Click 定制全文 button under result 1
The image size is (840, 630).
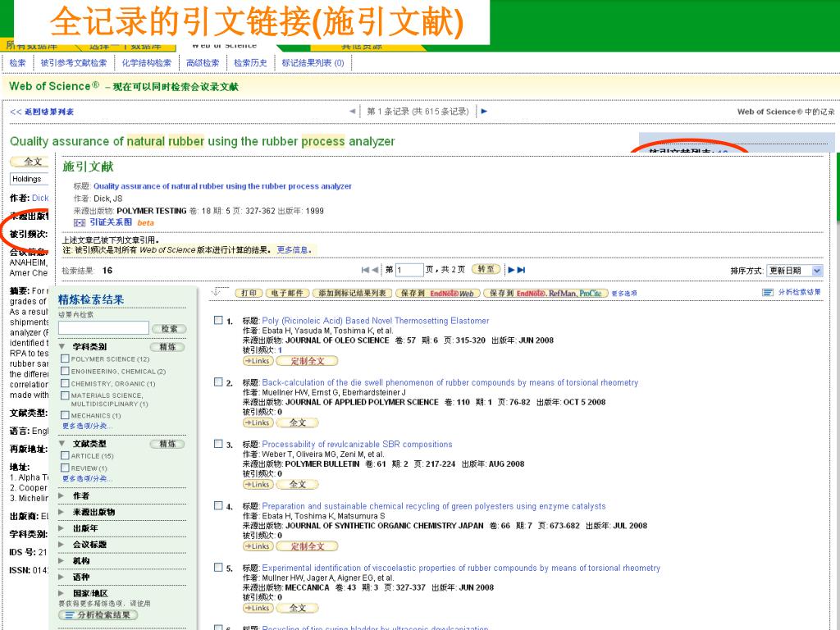click(x=307, y=361)
